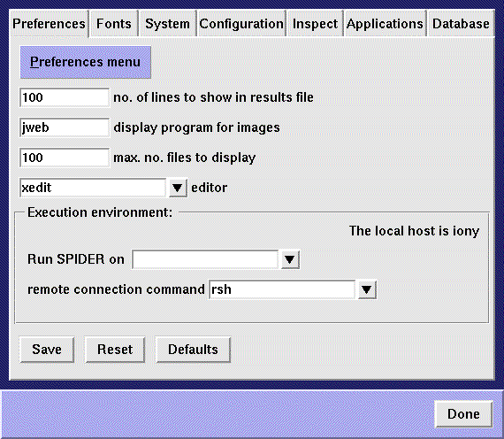Go to the Inspect tab
Image resolution: width=504 pixels, height=439 pixels.
[x=315, y=24]
